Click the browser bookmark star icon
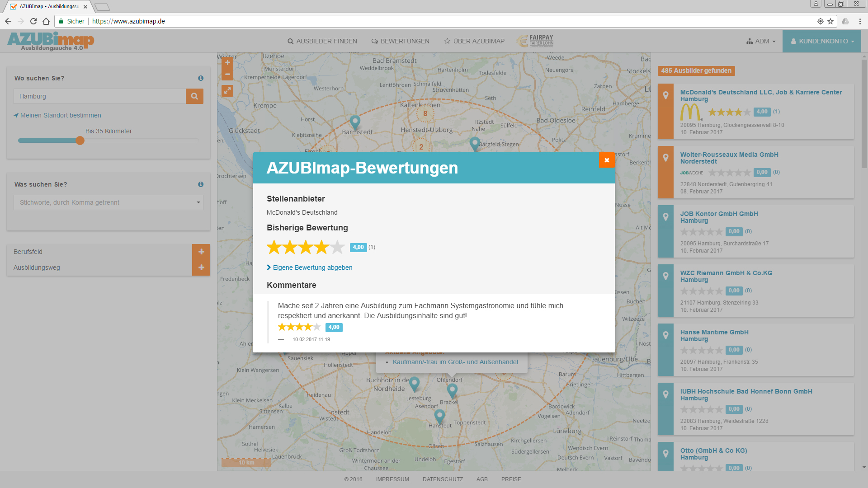The width and height of the screenshot is (868, 488). pyautogui.click(x=831, y=21)
